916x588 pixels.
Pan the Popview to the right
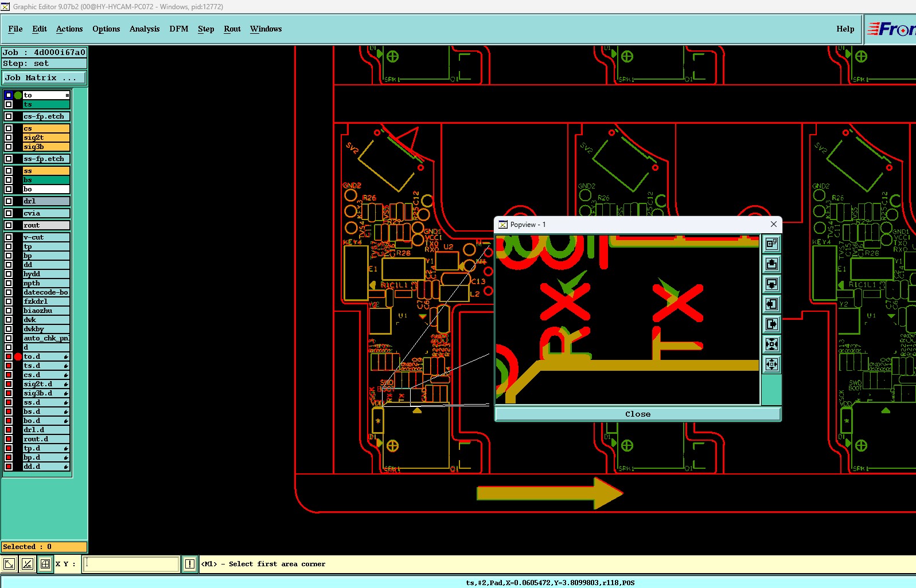(x=771, y=324)
